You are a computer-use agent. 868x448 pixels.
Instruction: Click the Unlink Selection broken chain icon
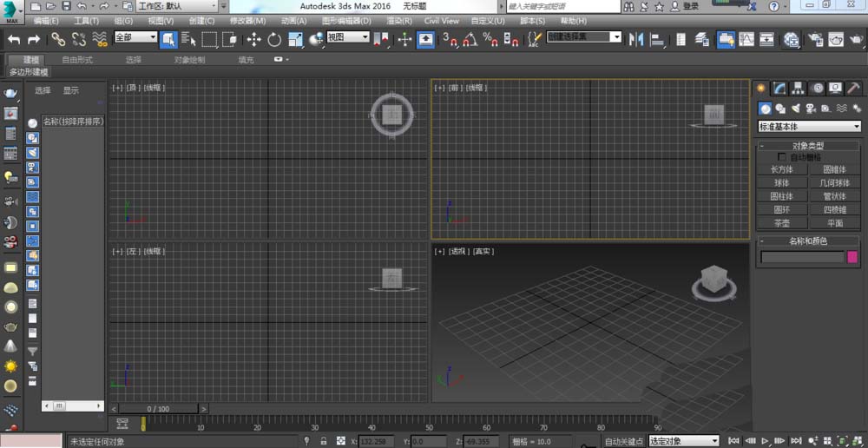click(79, 39)
